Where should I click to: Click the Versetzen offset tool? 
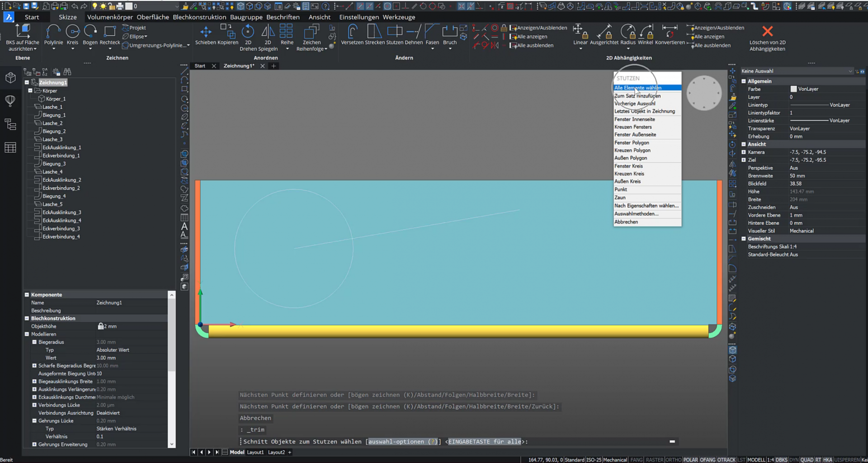click(352, 35)
